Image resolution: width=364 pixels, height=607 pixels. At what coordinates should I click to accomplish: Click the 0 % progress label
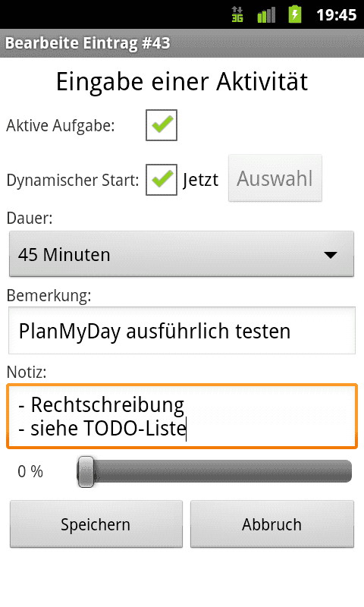(x=30, y=471)
